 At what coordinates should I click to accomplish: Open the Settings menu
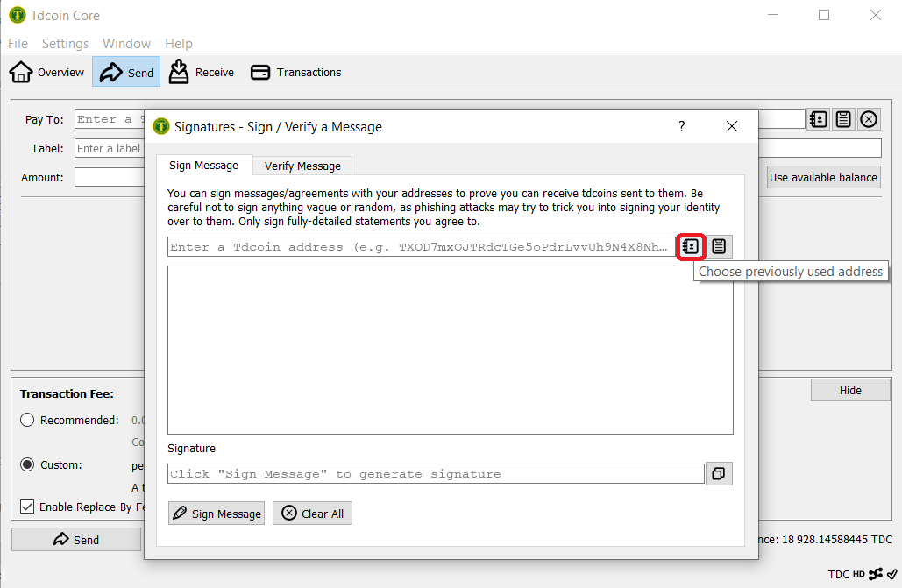coord(65,44)
